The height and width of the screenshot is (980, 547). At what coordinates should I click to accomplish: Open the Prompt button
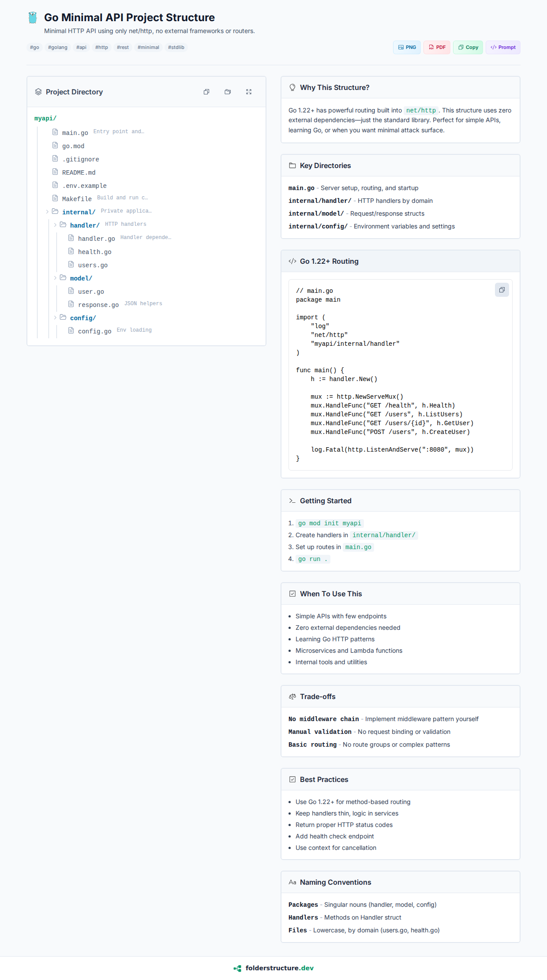503,47
